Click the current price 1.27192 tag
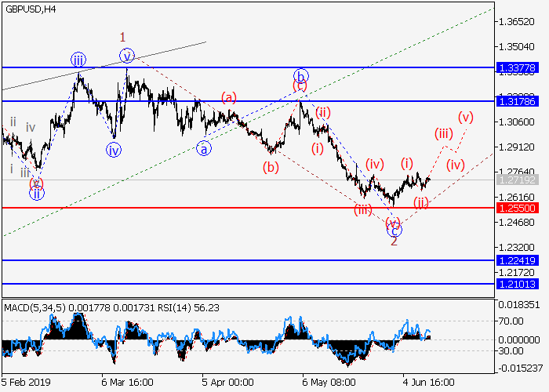Viewport: 549px width, 392px height. coord(516,180)
